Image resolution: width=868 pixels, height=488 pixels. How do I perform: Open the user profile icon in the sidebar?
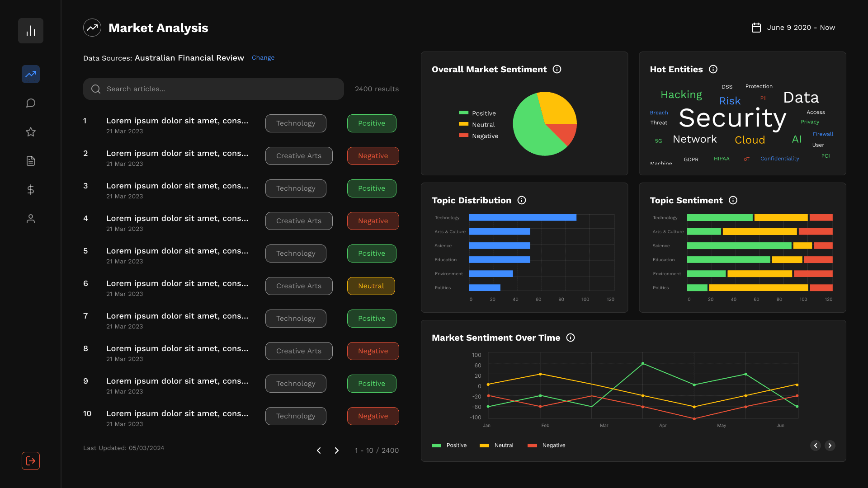point(30,219)
